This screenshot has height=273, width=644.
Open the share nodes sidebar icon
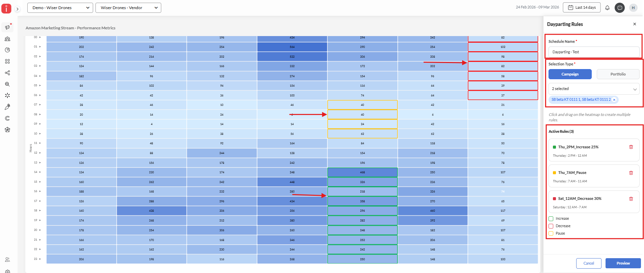click(7, 73)
